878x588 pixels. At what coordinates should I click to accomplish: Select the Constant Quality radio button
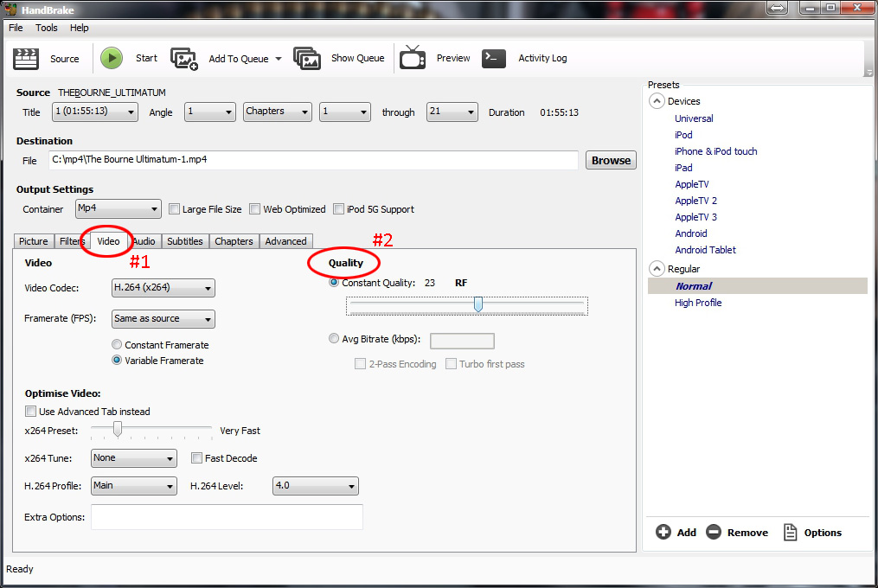(334, 283)
